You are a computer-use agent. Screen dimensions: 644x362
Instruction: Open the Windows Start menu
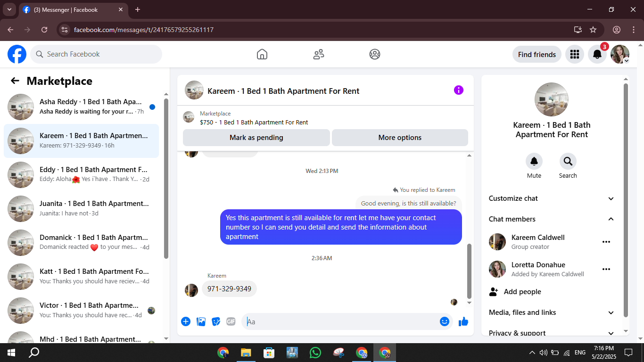[11, 353]
